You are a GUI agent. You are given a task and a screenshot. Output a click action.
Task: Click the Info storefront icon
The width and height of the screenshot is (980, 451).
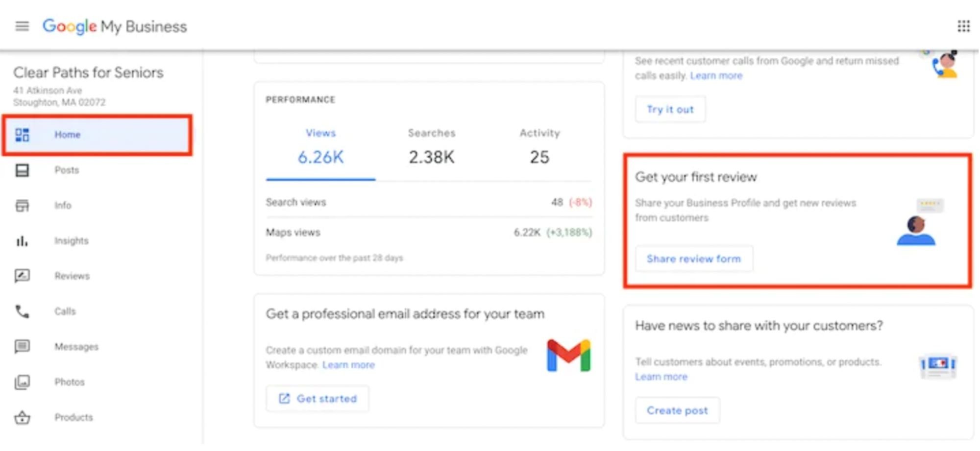[22, 206]
